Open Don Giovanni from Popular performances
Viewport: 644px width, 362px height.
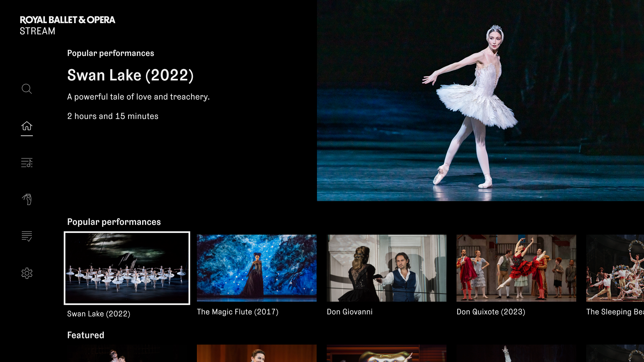point(386,268)
